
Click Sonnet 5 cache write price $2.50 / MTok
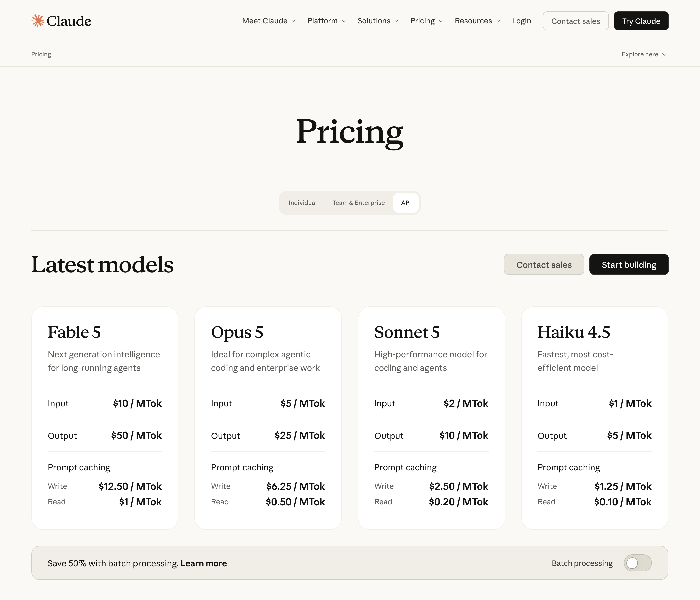tap(459, 486)
